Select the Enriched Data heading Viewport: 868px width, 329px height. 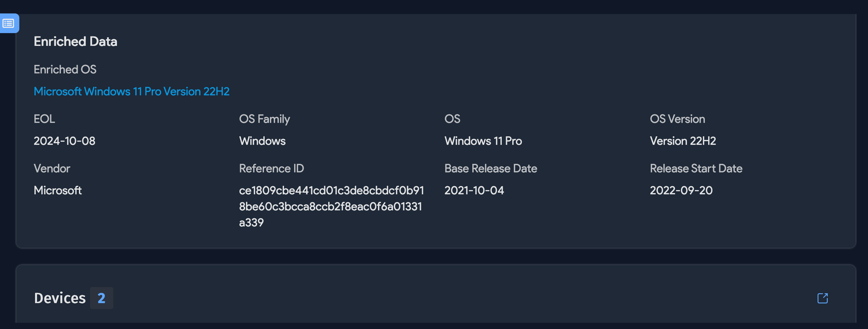click(75, 41)
